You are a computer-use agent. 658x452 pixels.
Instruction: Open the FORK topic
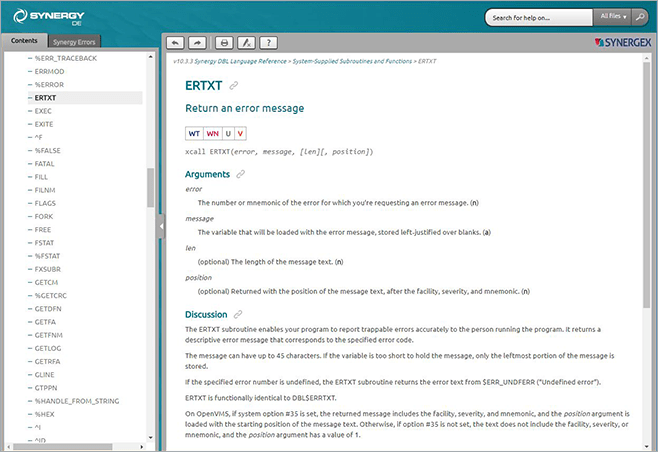[x=44, y=216]
